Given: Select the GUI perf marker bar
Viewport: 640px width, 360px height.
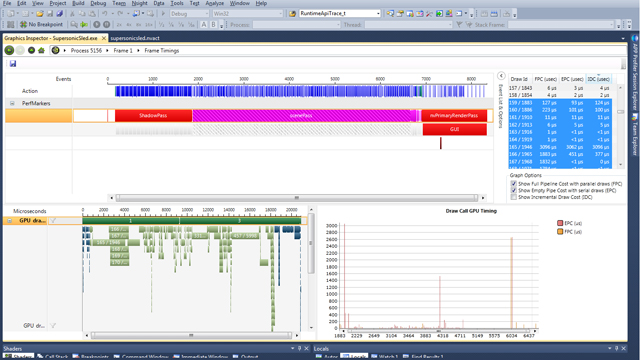Looking at the screenshot, I should 455,129.
